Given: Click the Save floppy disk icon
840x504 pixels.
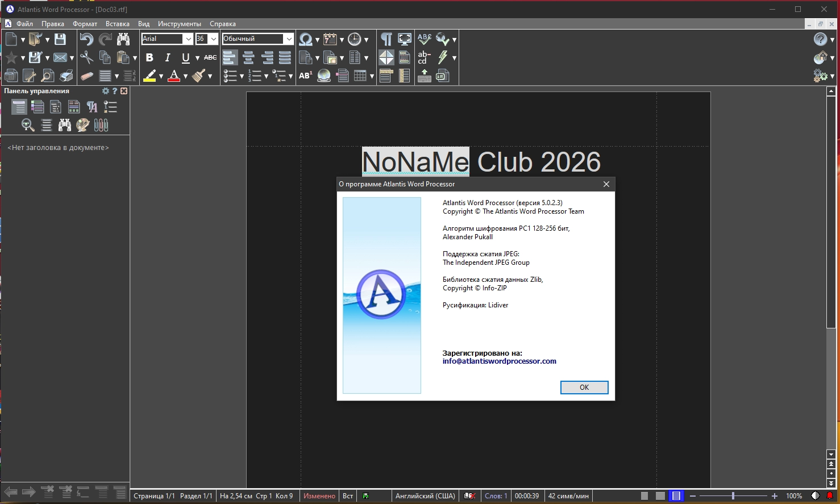Looking at the screenshot, I should point(60,39).
